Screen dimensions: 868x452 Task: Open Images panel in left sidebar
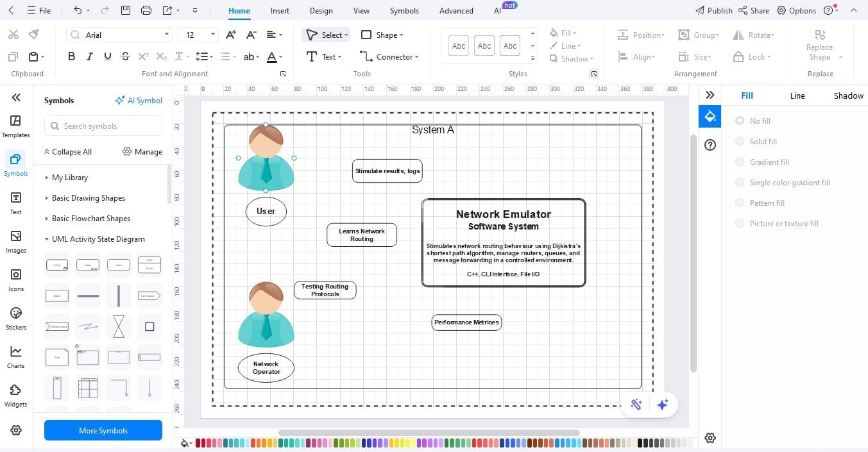pos(16,242)
